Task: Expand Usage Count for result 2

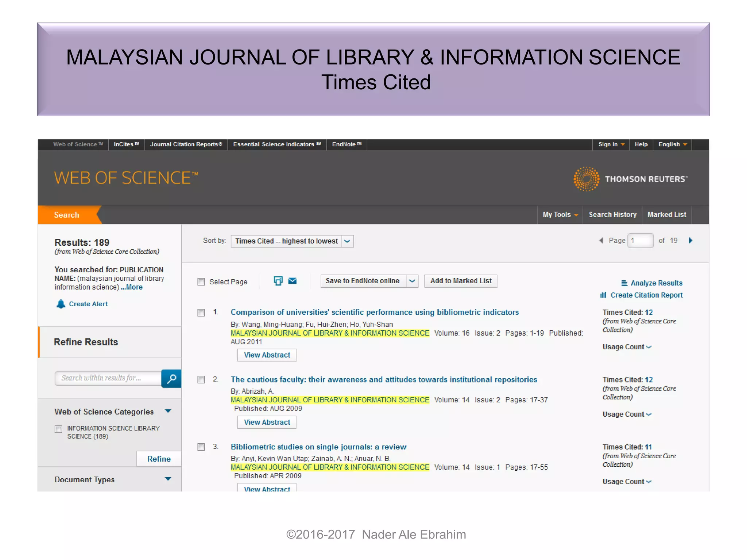Action: (x=627, y=414)
